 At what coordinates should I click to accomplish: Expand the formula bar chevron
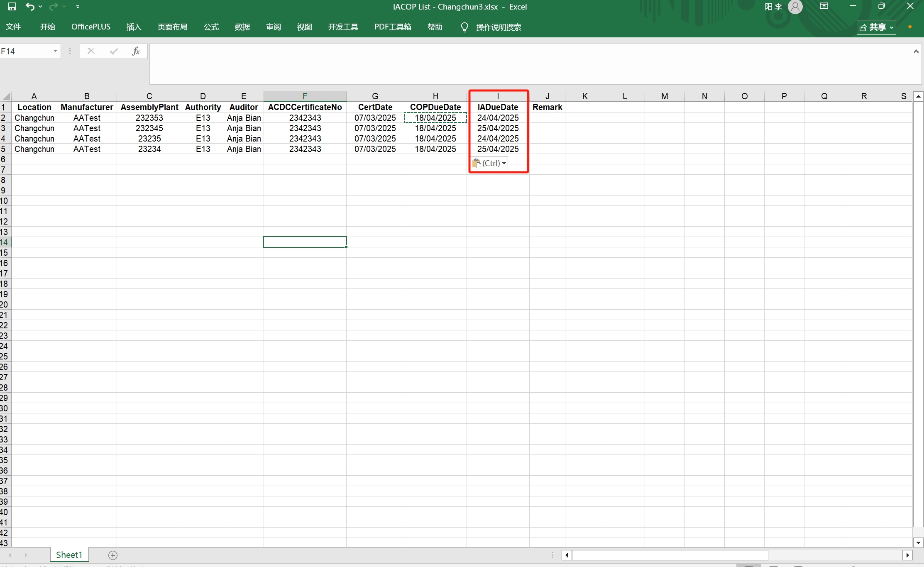click(x=916, y=51)
